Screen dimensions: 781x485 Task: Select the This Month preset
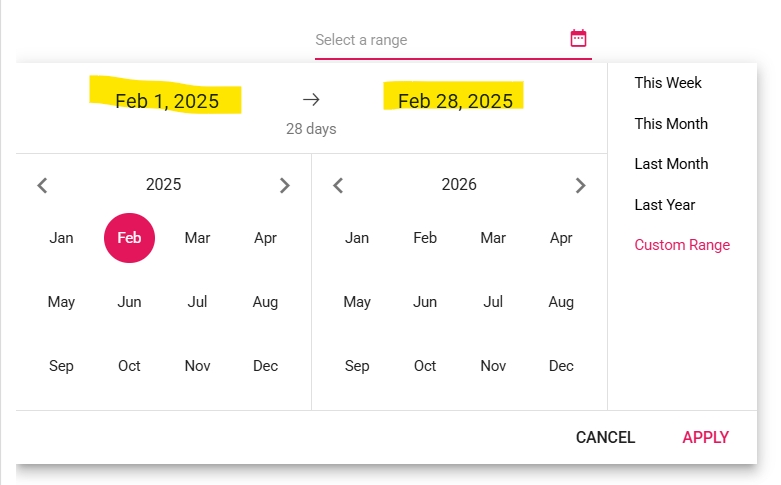coord(671,124)
